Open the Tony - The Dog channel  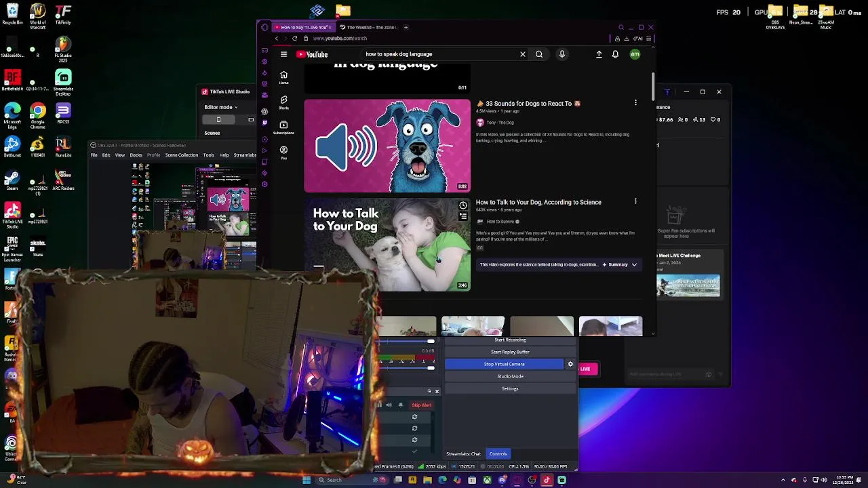tap(500, 123)
